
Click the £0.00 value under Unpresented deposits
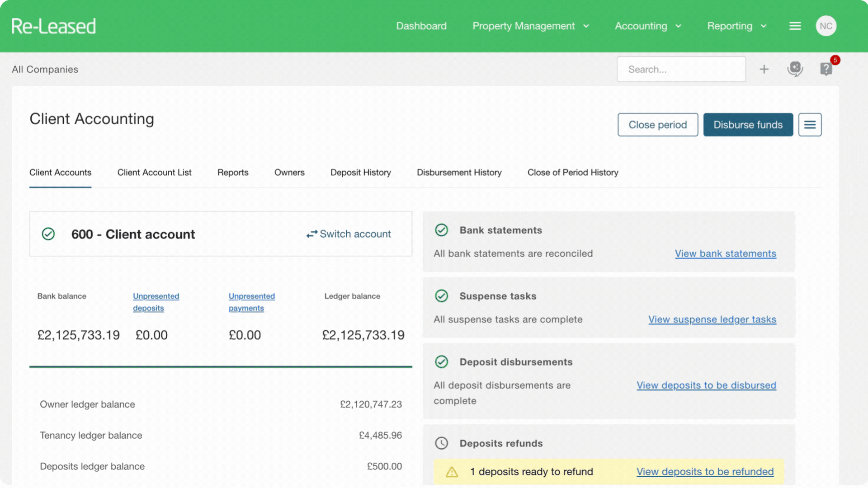point(151,335)
